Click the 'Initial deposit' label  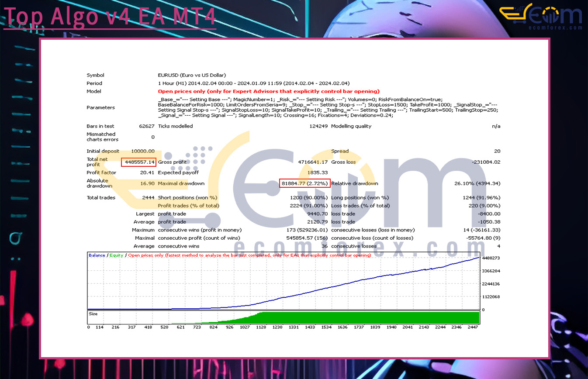(x=103, y=151)
